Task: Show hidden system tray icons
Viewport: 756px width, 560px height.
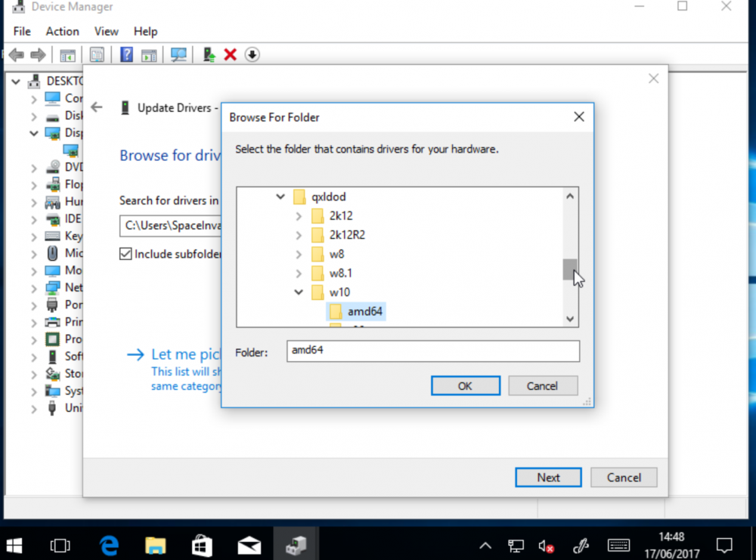Action: coord(485,546)
